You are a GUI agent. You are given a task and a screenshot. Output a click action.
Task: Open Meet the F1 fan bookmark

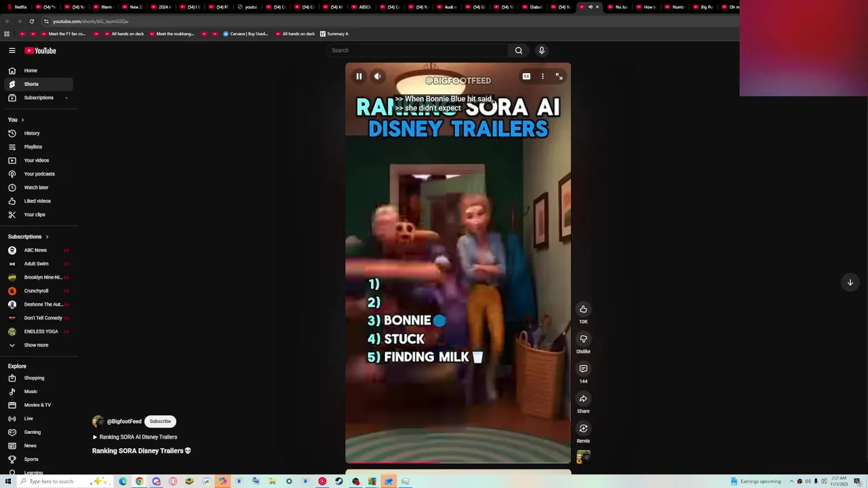(x=63, y=34)
